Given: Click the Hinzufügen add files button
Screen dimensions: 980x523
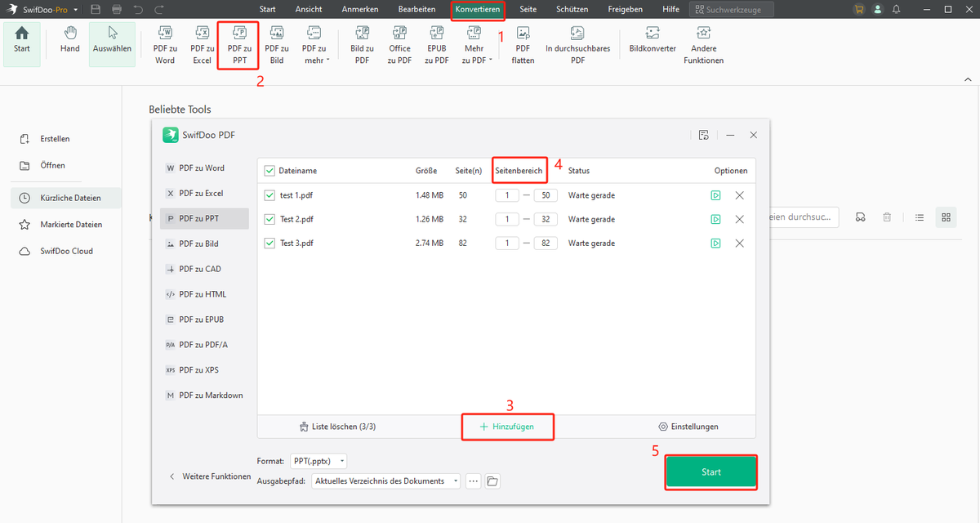Looking at the screenshot, I should 507,427.
